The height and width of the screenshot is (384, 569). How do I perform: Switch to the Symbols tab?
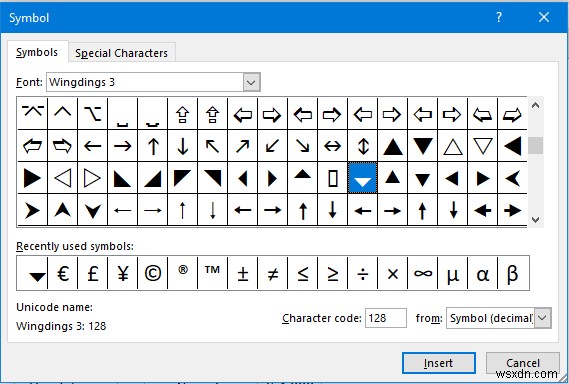point(37,52)
